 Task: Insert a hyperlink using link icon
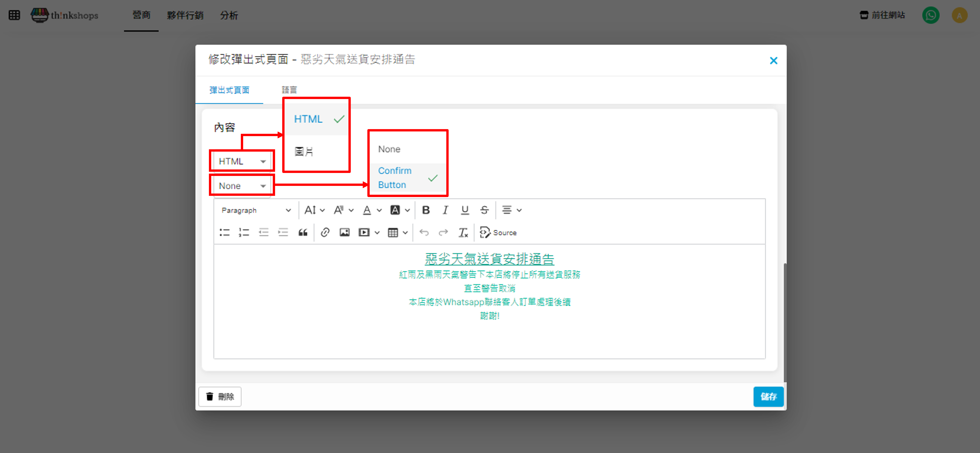pyautogui.click(x=325, y=233)
